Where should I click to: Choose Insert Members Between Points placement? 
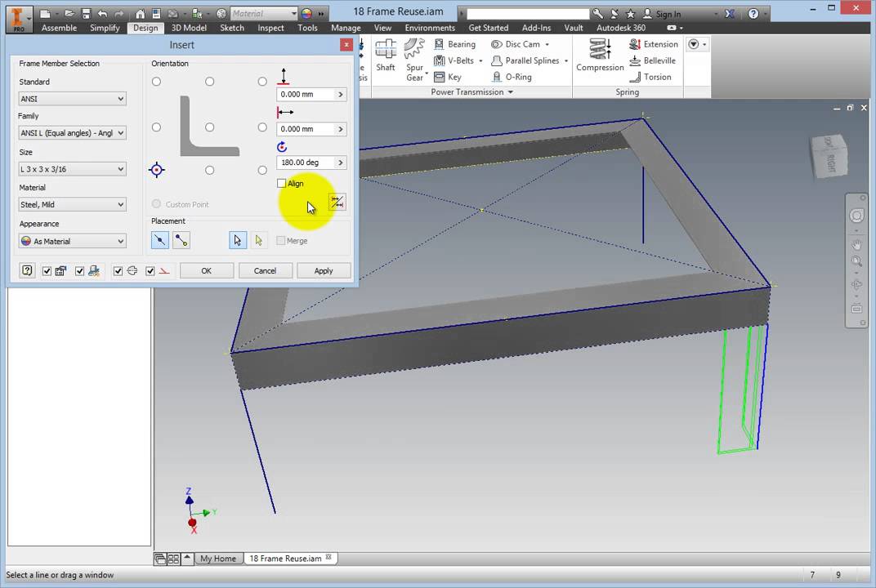pyautogui.click(x=181, y=240)
